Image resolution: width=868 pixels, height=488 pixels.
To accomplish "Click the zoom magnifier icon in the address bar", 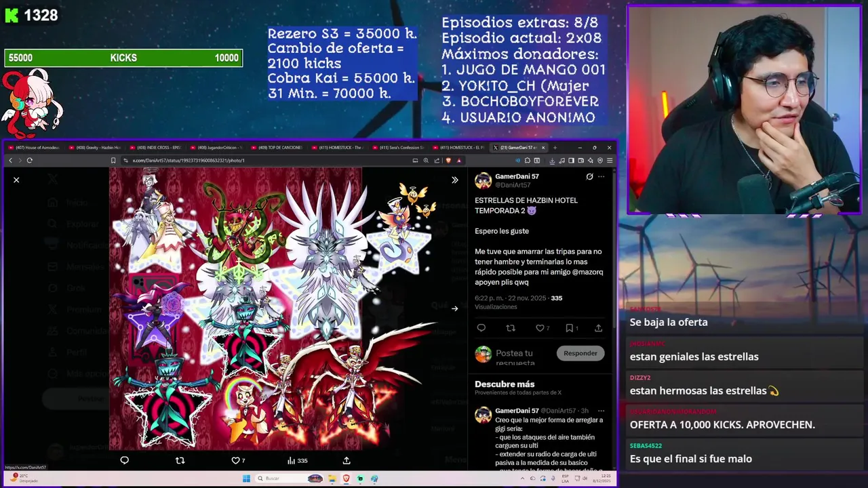I will point(426,161).
